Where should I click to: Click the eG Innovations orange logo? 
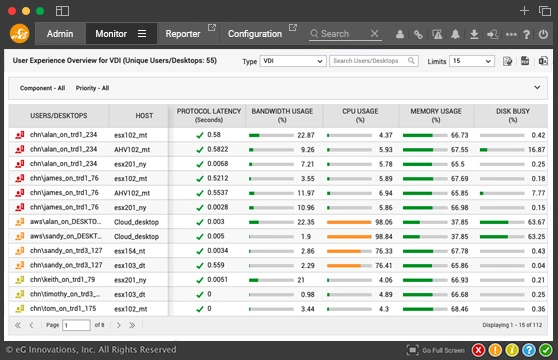click(19, 34)
